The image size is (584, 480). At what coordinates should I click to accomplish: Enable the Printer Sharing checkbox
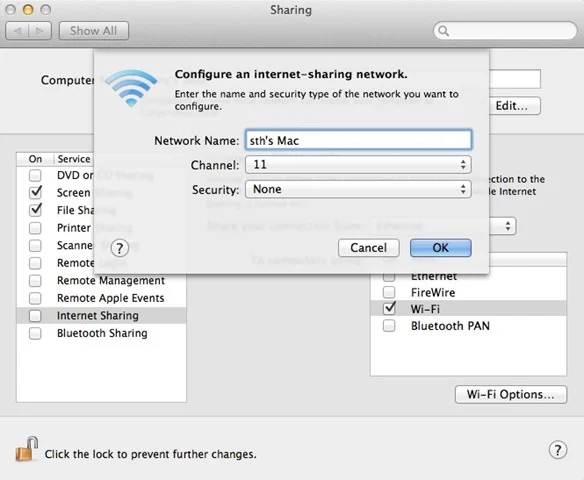click(x=35, y=228)
